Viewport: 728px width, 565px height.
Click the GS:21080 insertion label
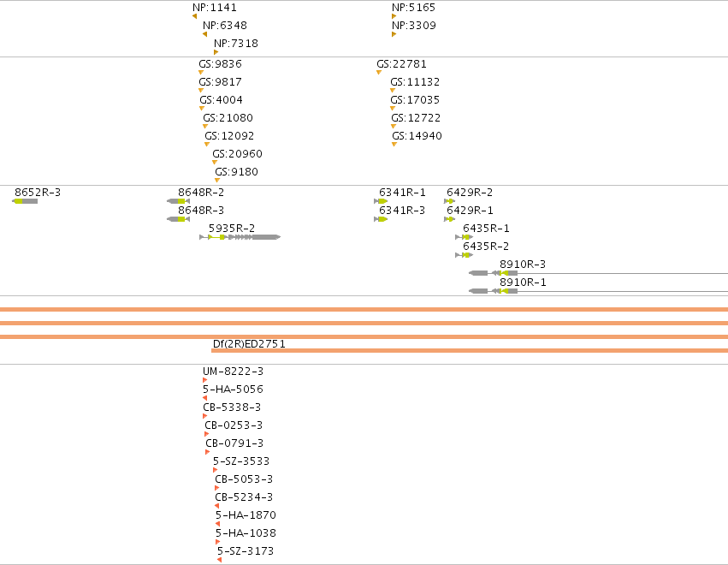pyautogui.click(x=228, y=118)
